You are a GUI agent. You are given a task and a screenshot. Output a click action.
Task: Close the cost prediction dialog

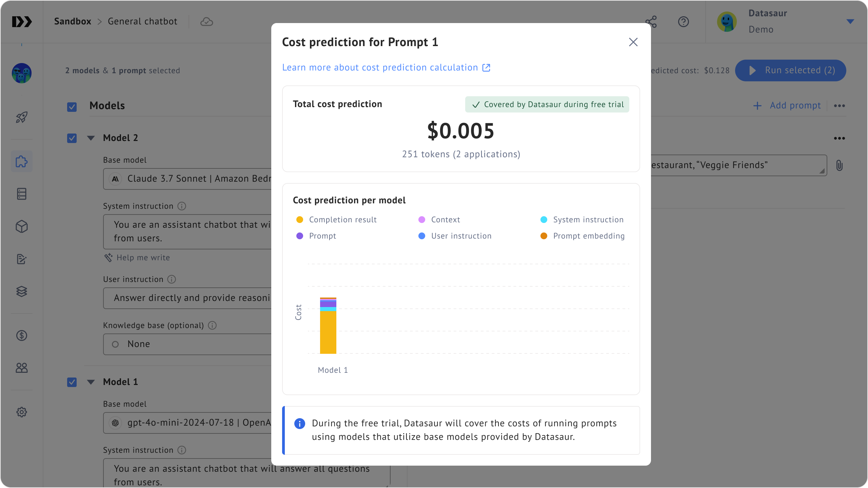(633, 42)
